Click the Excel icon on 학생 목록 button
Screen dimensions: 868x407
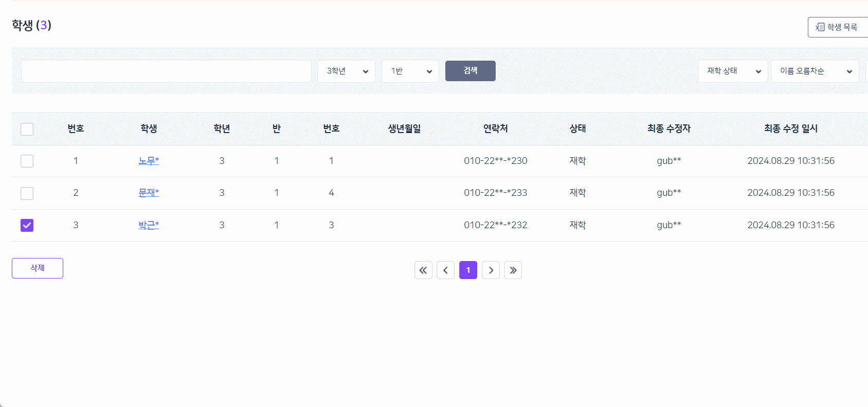click(x=820, y=27)
